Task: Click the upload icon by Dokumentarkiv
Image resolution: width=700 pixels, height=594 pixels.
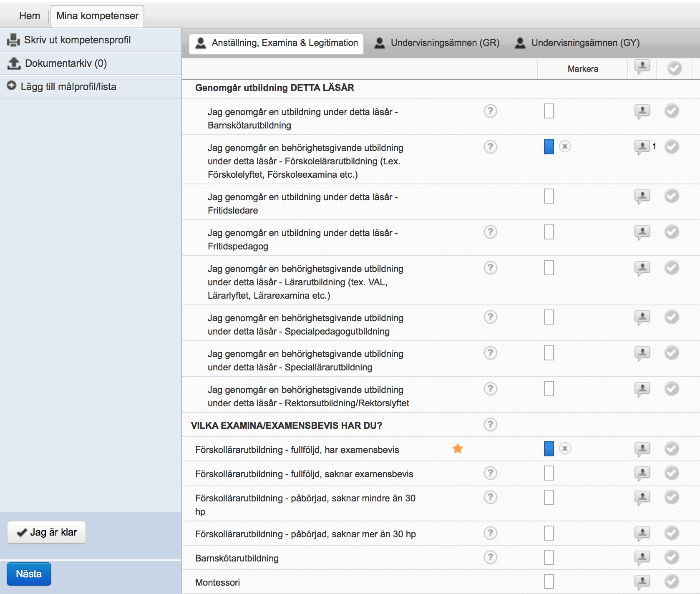Action: tap(14, 63)
